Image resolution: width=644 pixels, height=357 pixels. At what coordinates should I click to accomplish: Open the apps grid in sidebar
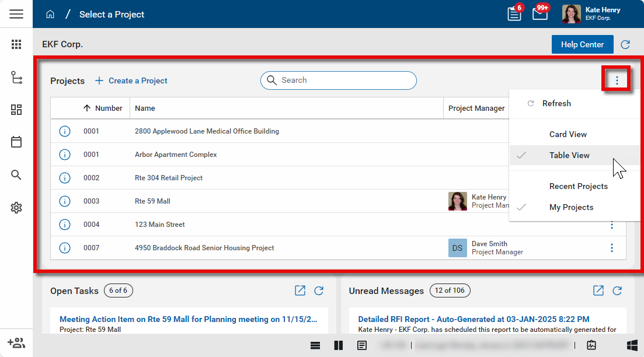pyautogui.click(x=16, y=44)
